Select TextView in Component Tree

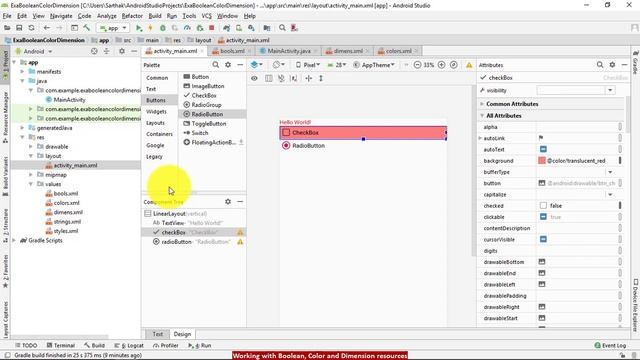coord(188,223)
